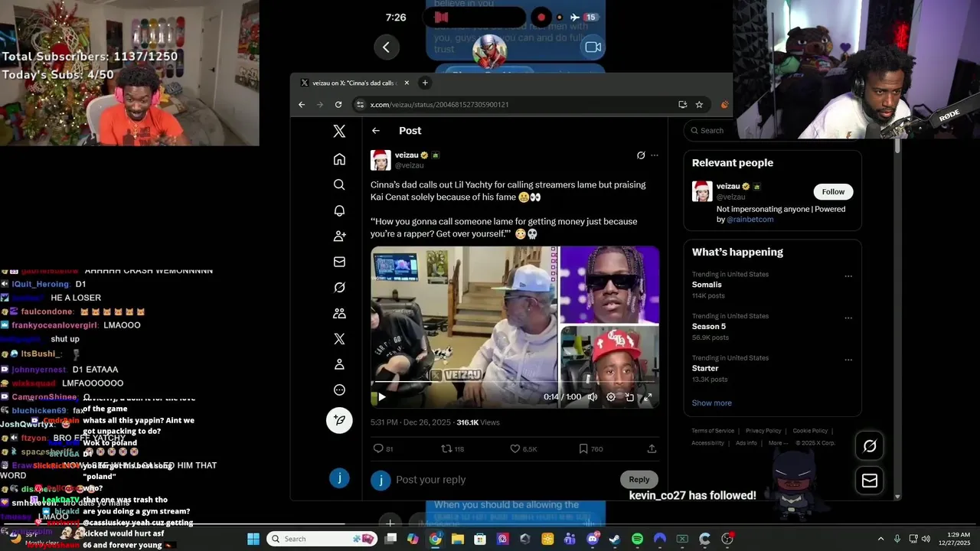Open Brave shield icon in toolbar
The height and width of the screenshot is (551, 980).
[x=724, y=105]
